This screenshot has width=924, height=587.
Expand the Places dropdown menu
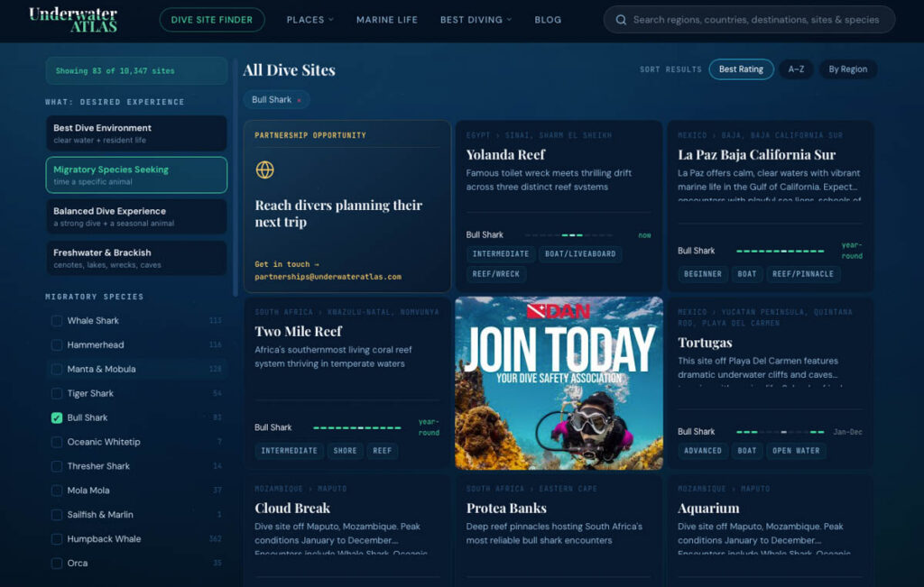pyautogui.click(x=310, y=20)
